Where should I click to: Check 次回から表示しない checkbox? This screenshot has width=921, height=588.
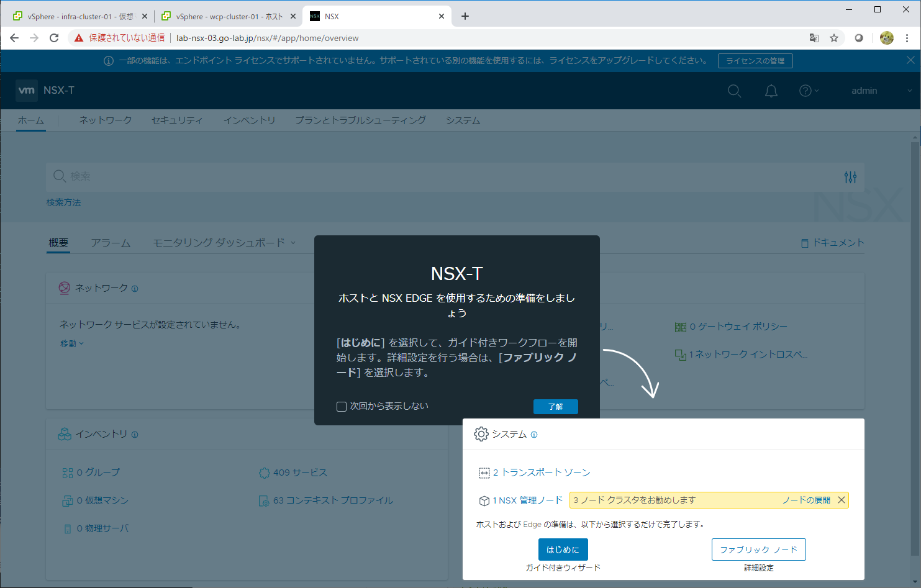[x=342, y=407]
